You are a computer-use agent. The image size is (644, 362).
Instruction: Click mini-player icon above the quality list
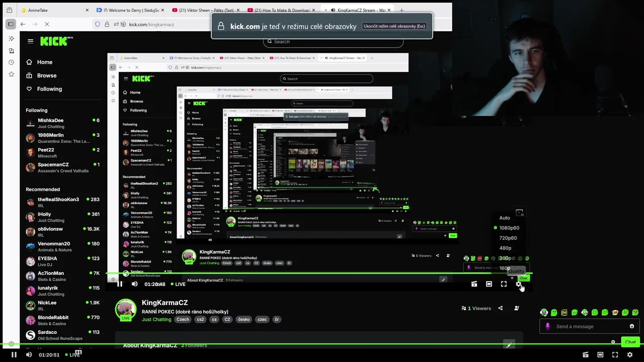click(x=520, y=213)
